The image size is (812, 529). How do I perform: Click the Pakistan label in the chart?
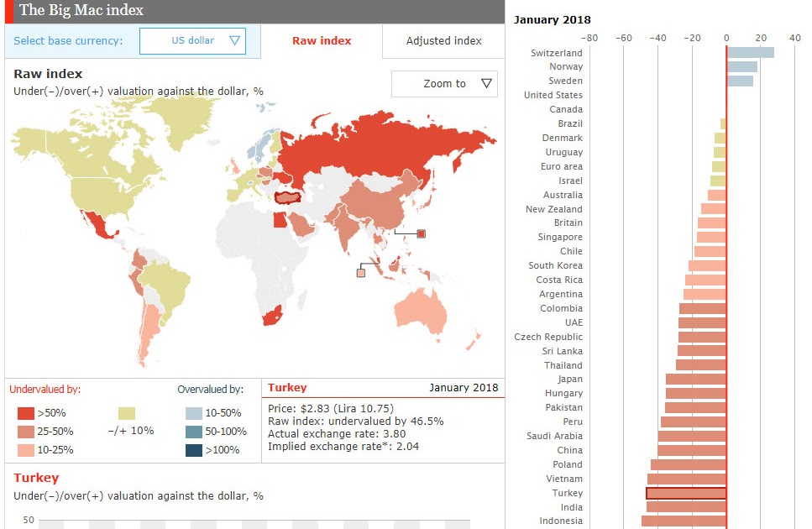(563, 408)
